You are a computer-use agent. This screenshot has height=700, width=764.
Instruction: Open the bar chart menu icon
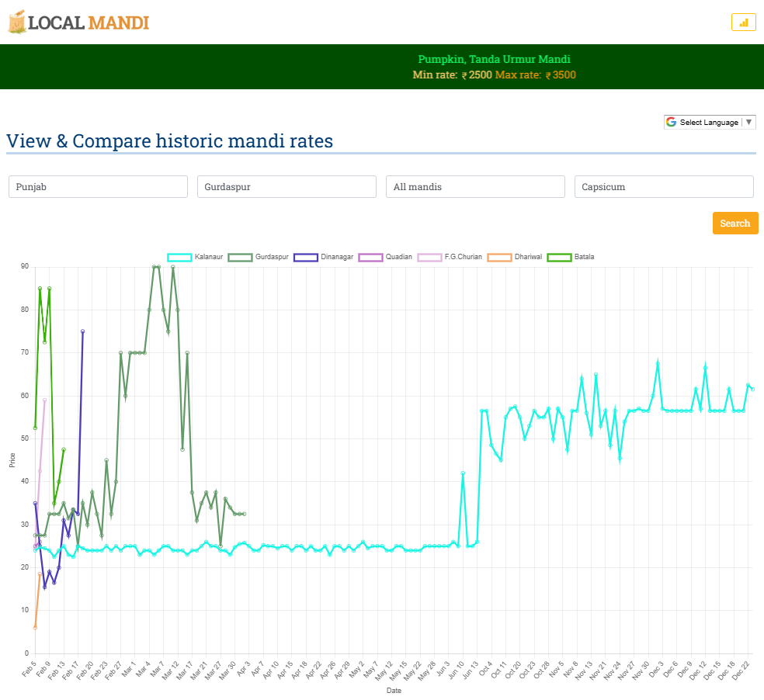(x=743, y=23)
